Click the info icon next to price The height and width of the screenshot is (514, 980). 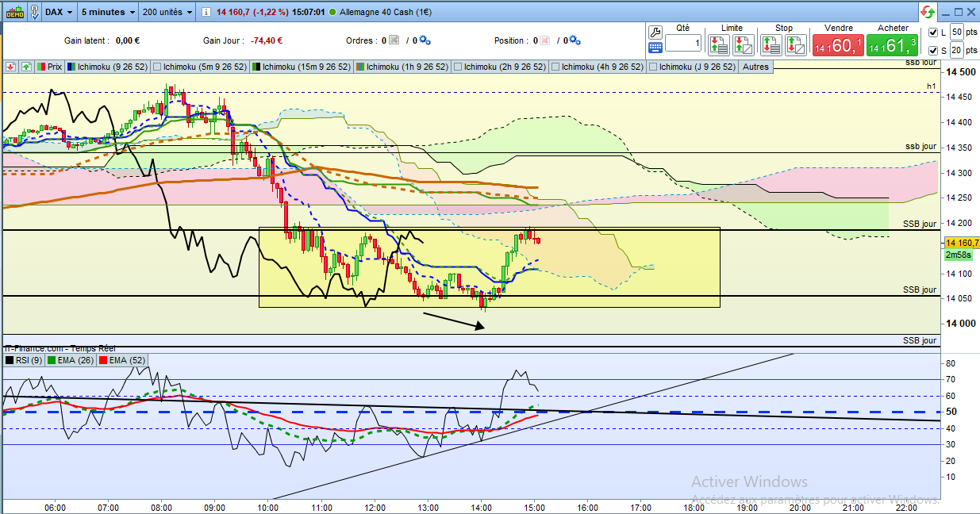coord(206,13)
